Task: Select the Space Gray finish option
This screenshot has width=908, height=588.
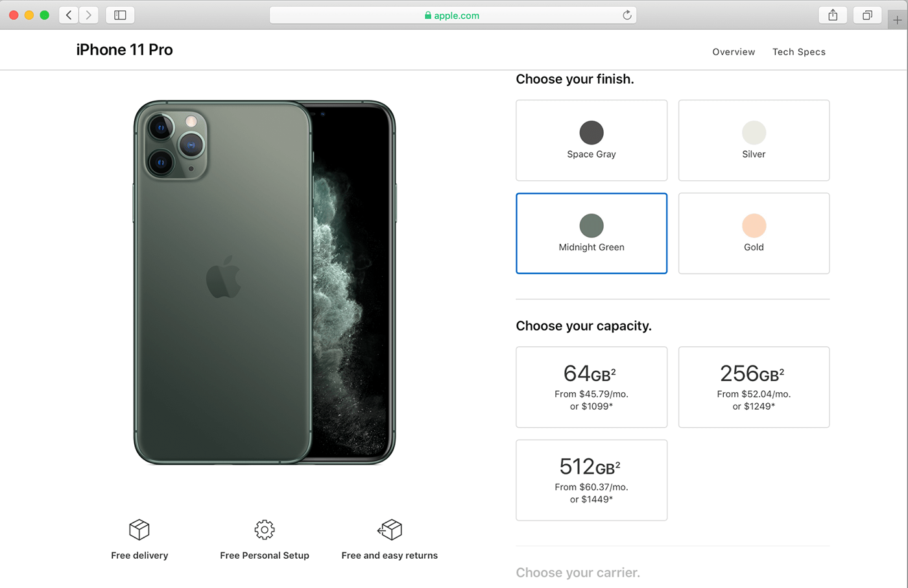Action: click(591, 140)
